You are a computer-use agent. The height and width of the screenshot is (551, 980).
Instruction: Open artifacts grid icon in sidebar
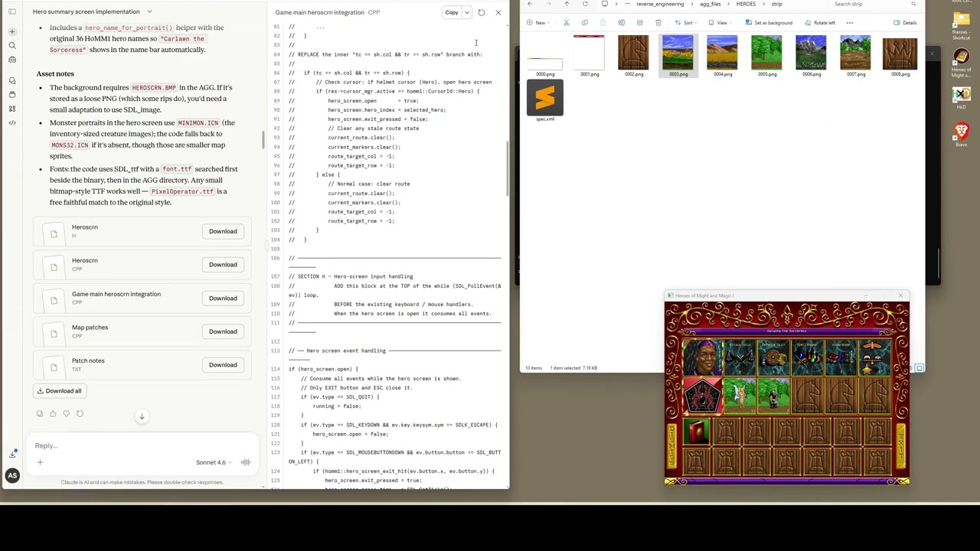[12, 109]
